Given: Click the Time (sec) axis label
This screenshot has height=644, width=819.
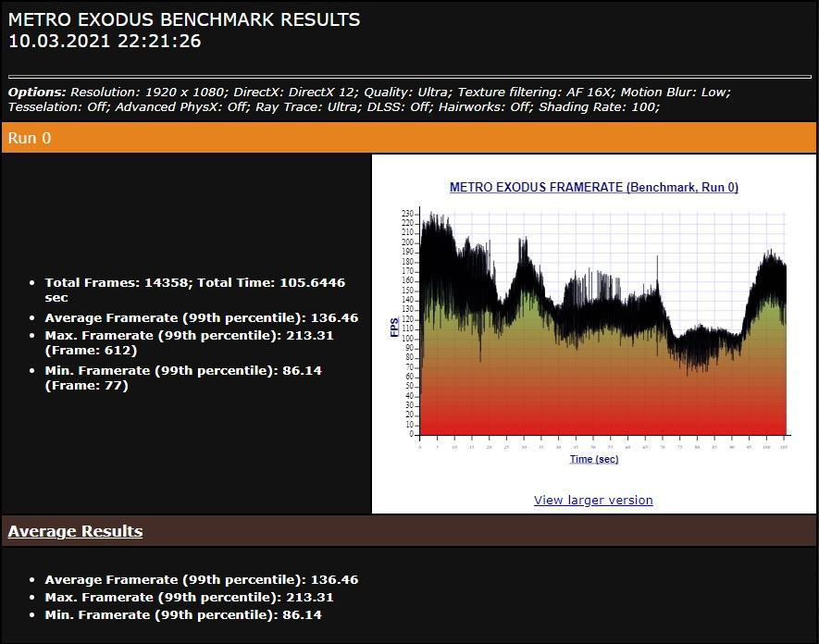Looking at the screenshot, I should (594, 459).
